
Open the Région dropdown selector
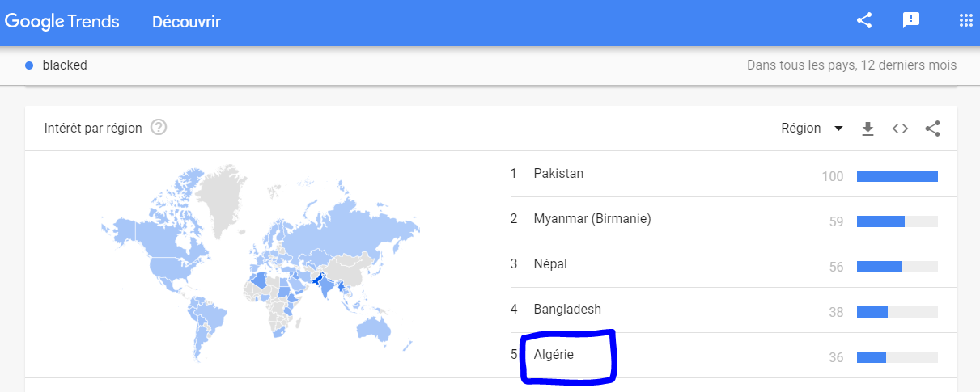coord(812,129)
